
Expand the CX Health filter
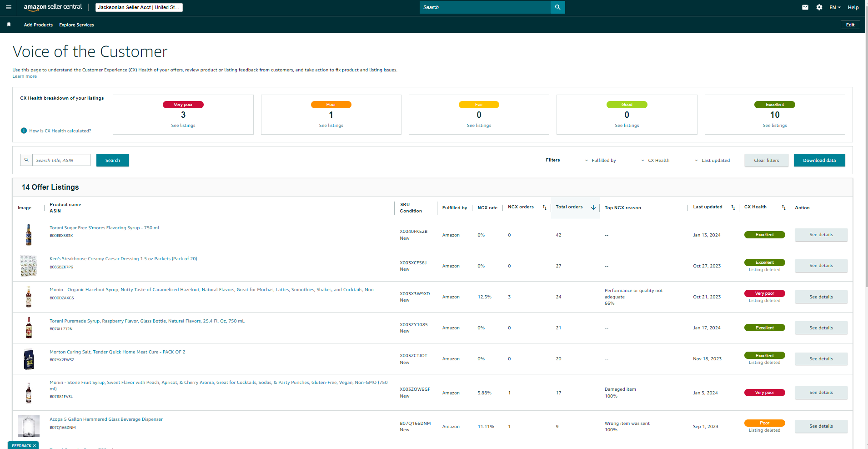[x=655, y=161]
